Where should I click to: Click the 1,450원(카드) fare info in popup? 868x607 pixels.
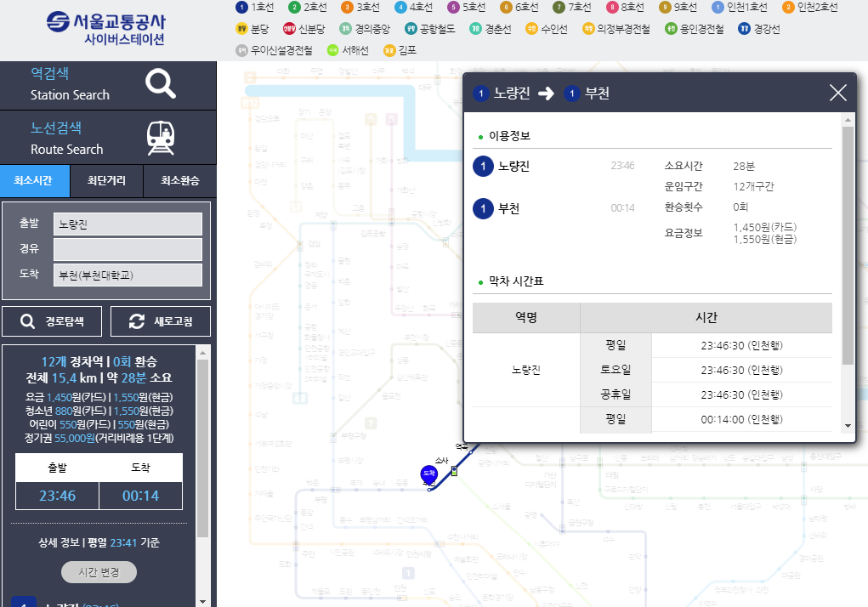pos(764,228)
